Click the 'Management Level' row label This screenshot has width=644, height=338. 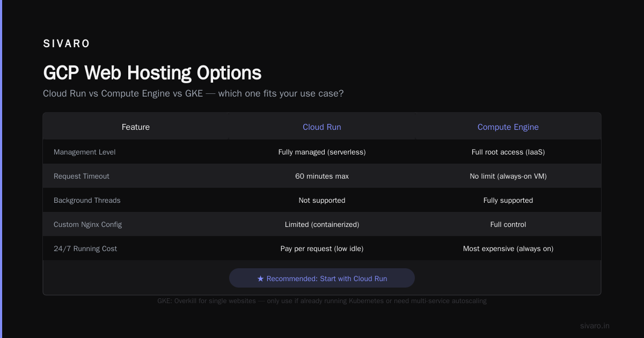click(85, 152)
